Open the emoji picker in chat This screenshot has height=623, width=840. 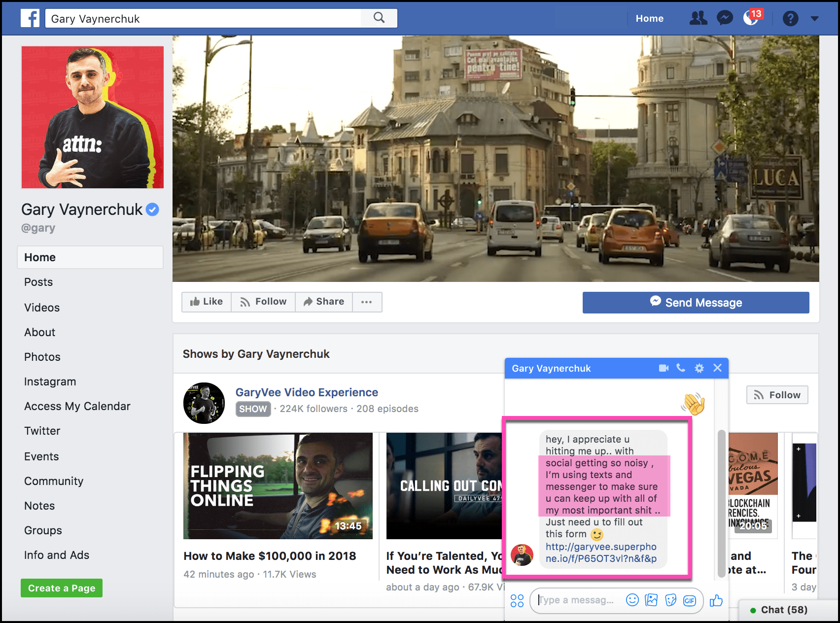tap(632, 600)
